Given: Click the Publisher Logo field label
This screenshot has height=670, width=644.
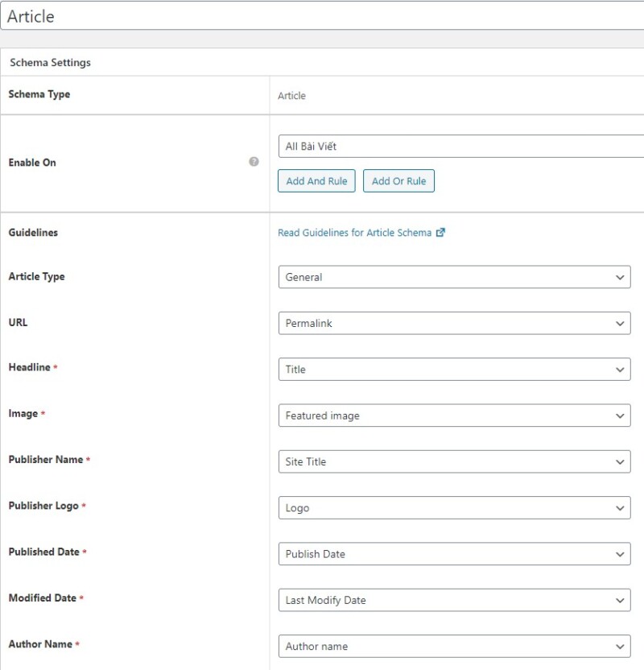Looking at the screenshot, I should 43,506.
